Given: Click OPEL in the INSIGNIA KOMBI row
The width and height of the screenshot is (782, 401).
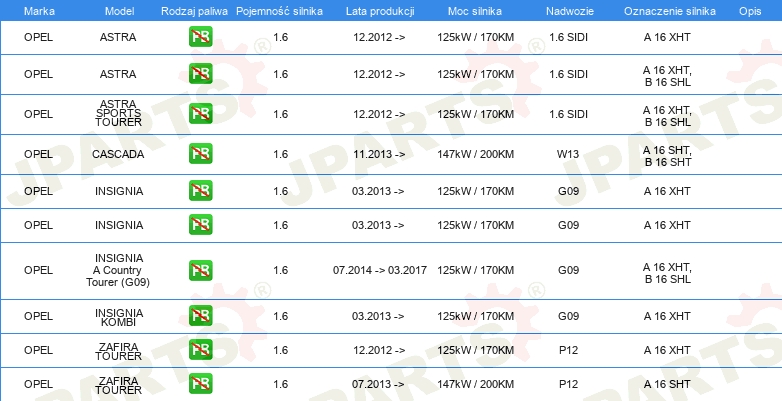Looking at the screenshot, I should tap(38, 316).
